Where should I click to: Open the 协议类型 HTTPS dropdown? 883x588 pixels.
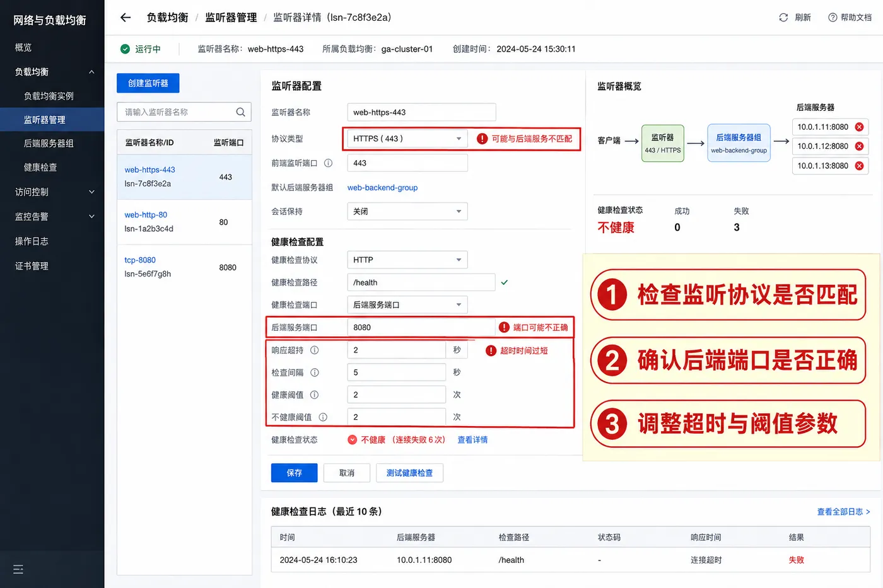[407, 139]
